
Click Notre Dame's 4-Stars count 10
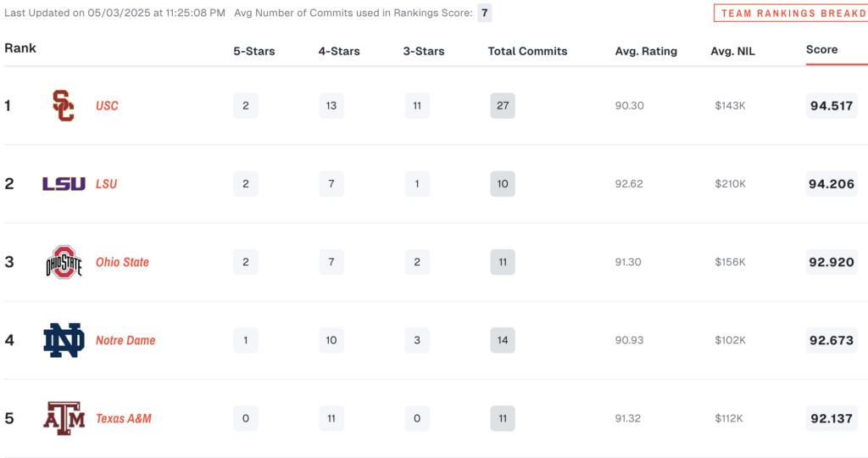click(x=331, y=340)
